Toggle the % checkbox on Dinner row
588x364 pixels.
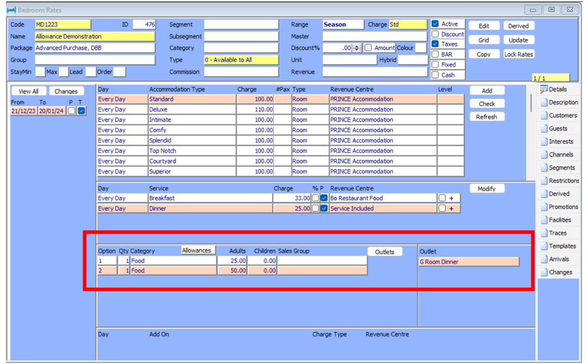point(316,208)
